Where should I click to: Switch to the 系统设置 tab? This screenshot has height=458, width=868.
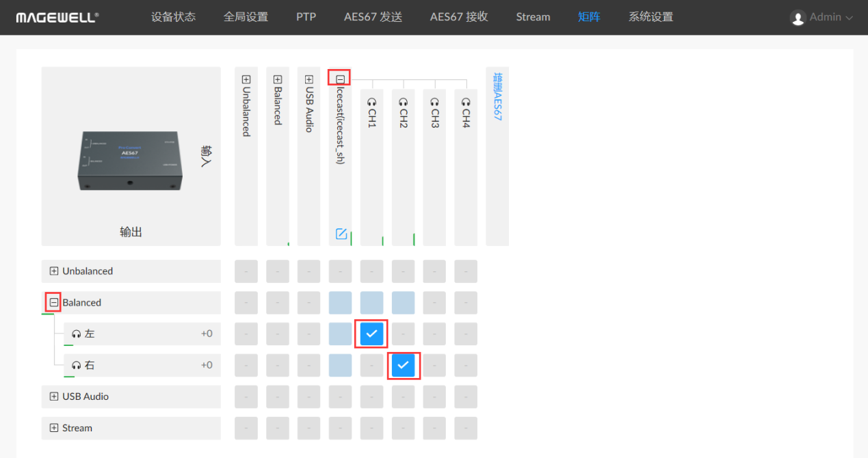coord(650,17)
